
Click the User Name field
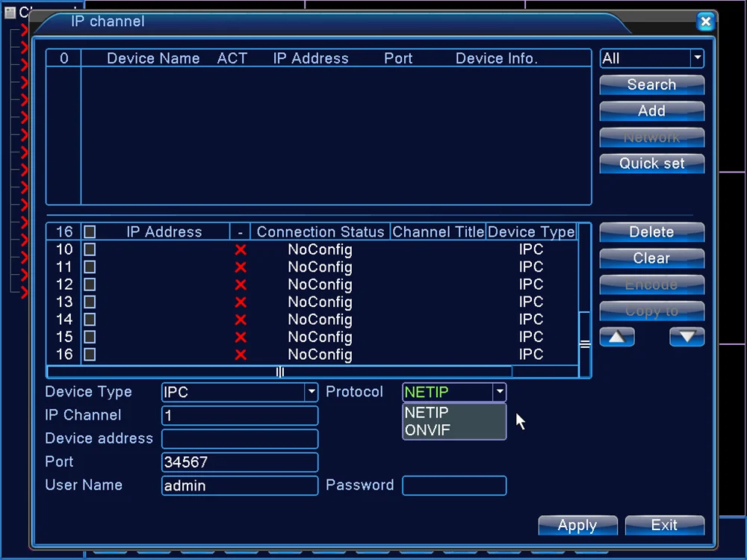(x=240, y=486)
